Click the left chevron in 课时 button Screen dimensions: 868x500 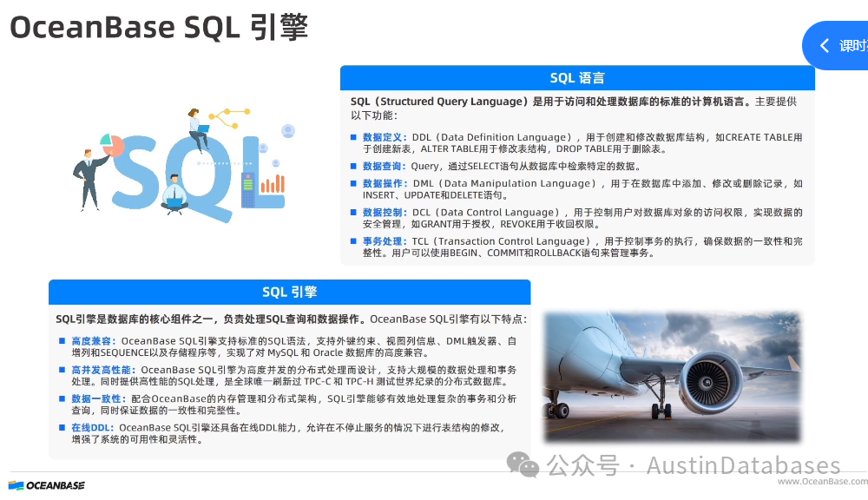pos(825,45)
